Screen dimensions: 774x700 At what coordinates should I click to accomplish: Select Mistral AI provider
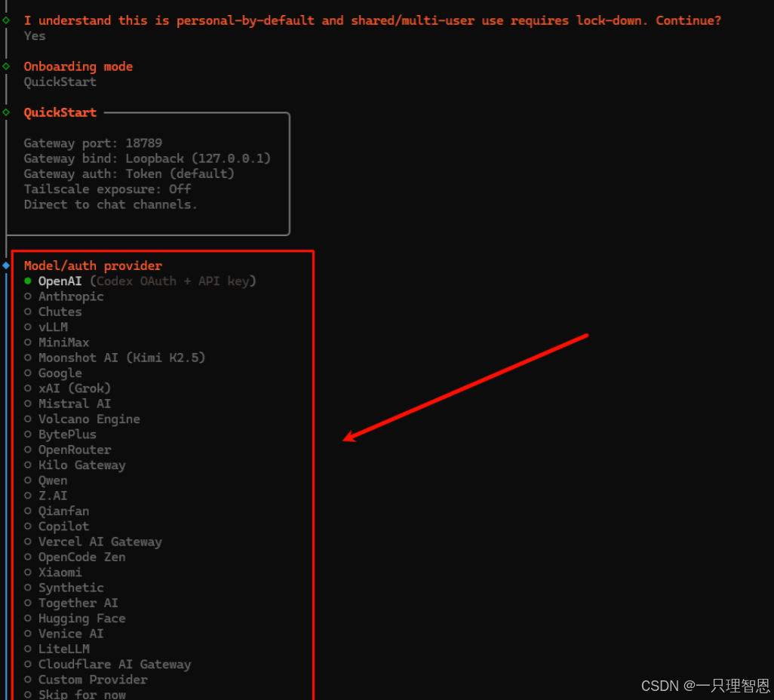pos(67,404)
